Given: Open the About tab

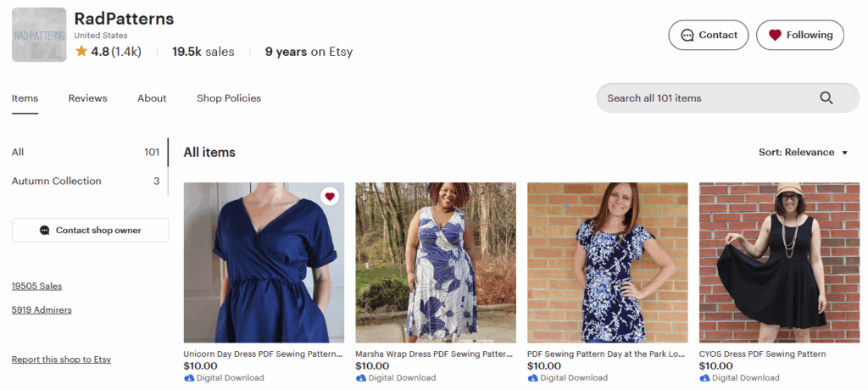Looking at the screenshot, I should pos(152,98).
